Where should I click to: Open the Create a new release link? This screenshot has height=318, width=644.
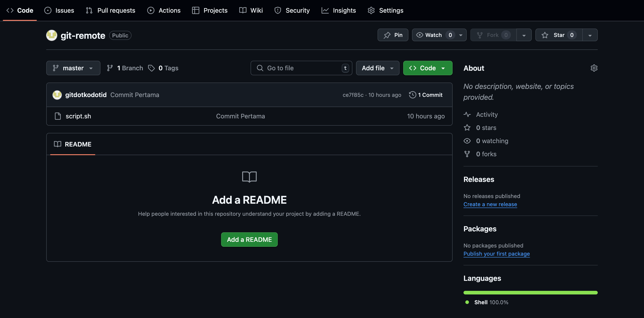(490, 204)
